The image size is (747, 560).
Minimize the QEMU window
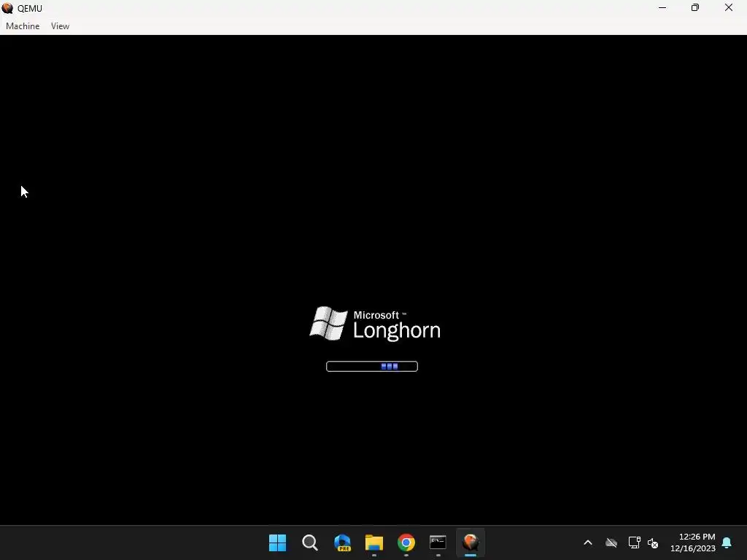tap(662, 8)
